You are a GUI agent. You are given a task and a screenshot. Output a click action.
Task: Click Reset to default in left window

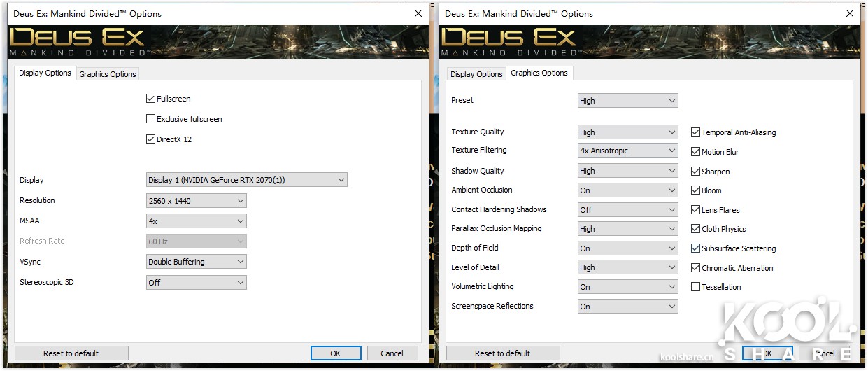[71, 353]
